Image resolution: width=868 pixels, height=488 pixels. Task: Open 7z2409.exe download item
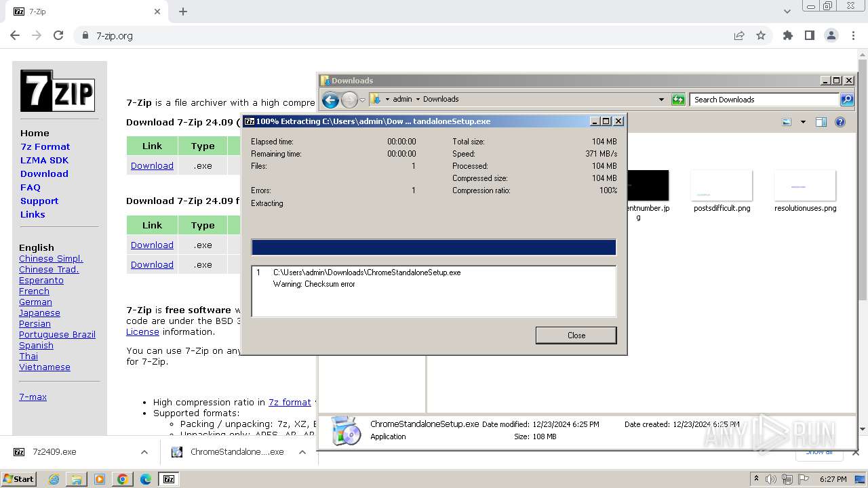[x=55, y=451]
